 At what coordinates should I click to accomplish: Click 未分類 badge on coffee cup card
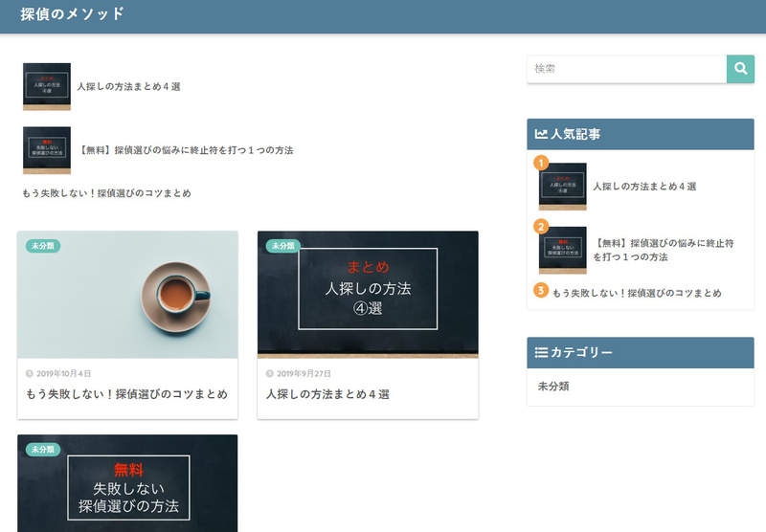click(x=43, y=246)
